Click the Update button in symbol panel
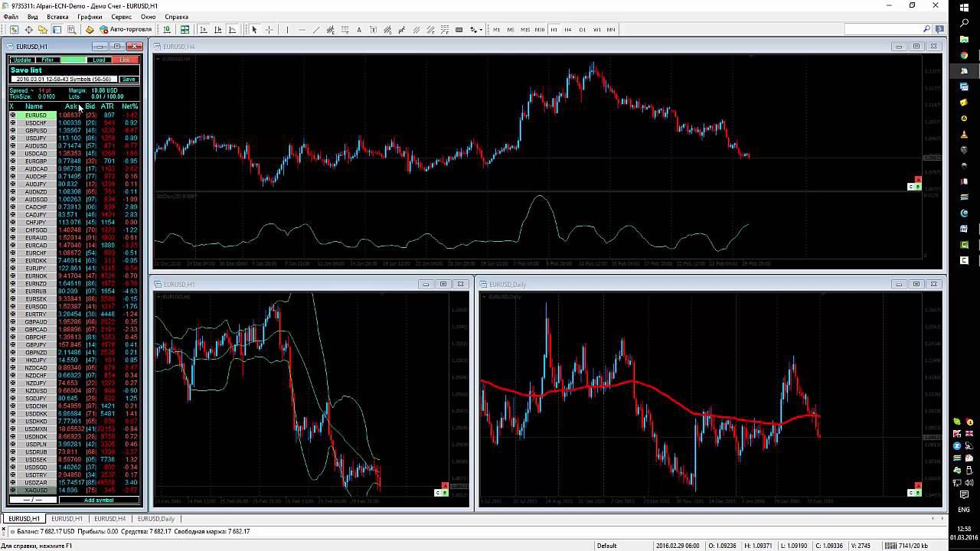Screen dimensions: 980x551 tap(22, 60)
